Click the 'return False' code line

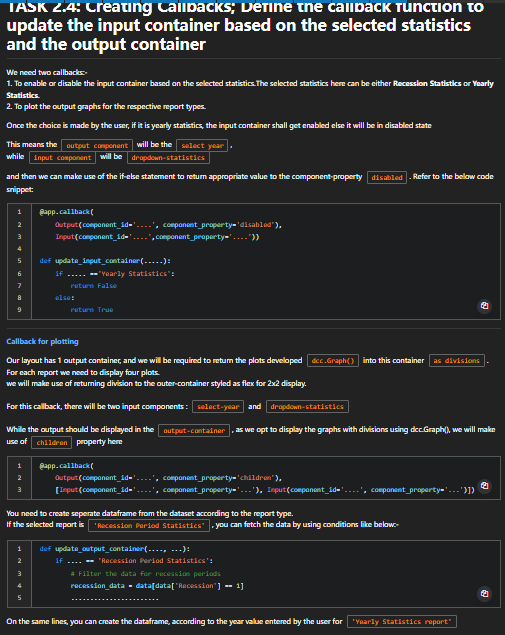coord(94,286)
